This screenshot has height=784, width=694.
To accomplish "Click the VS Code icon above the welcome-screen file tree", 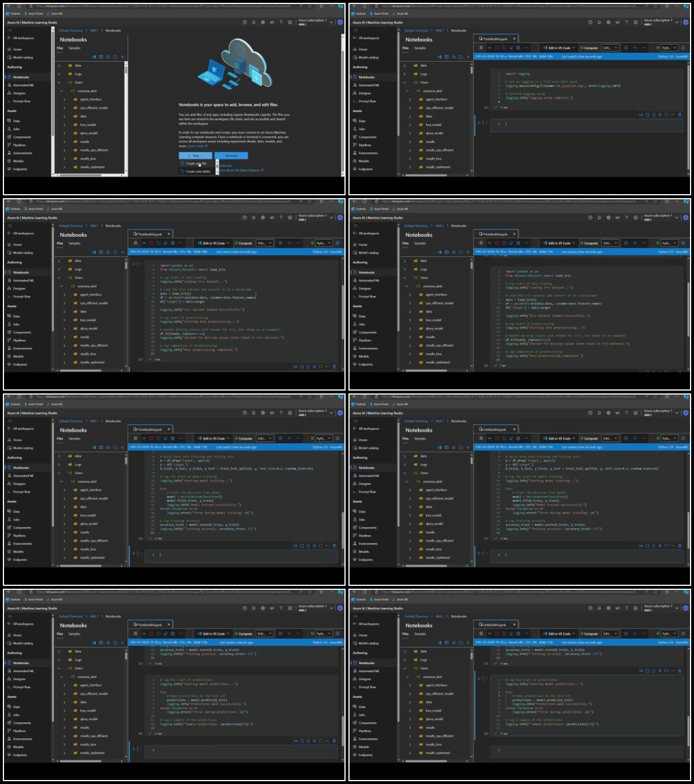I will [94, 57].
